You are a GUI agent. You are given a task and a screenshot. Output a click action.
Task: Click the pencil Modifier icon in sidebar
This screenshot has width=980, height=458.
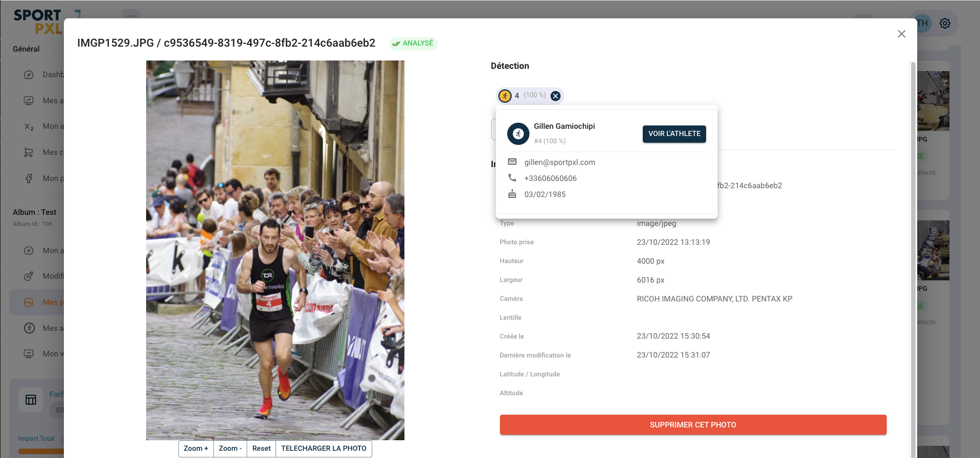pyautogui.click(x=29, y=276)
